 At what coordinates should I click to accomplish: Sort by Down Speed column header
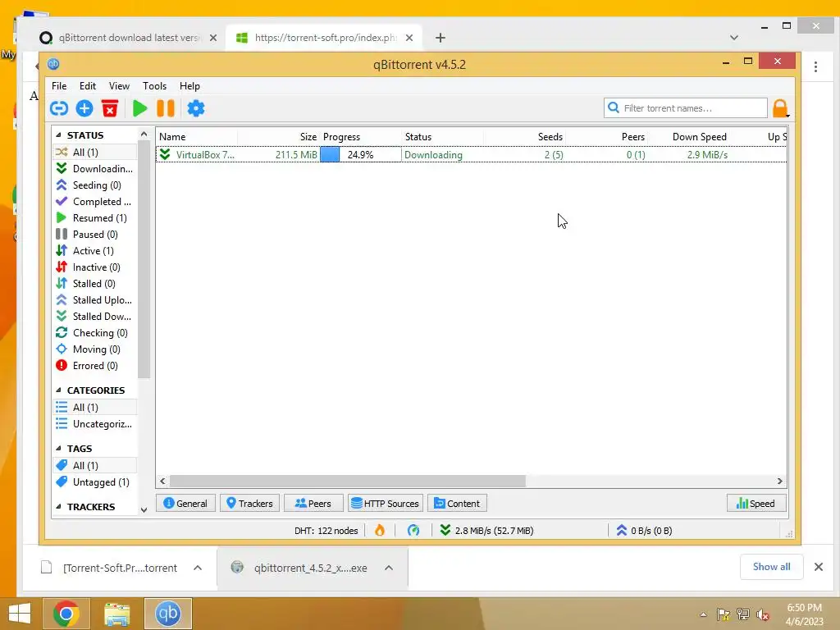click(689, 137)
